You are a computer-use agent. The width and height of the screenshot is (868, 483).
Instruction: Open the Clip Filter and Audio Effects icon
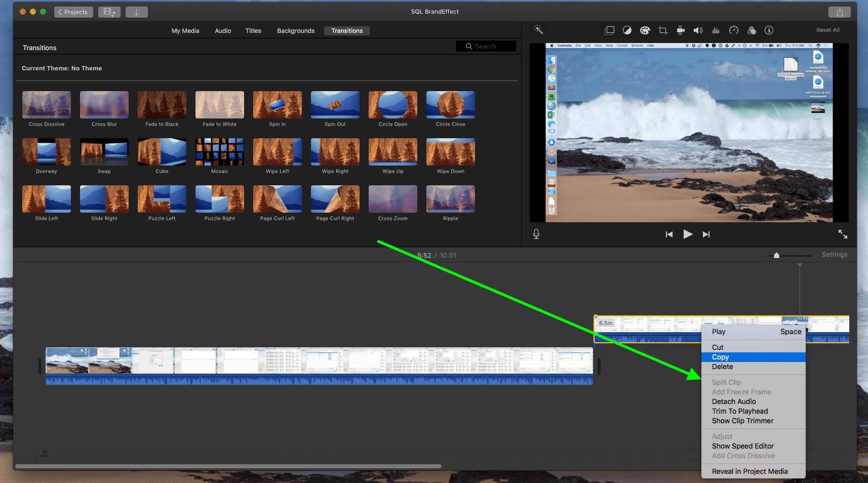point(752,30)
